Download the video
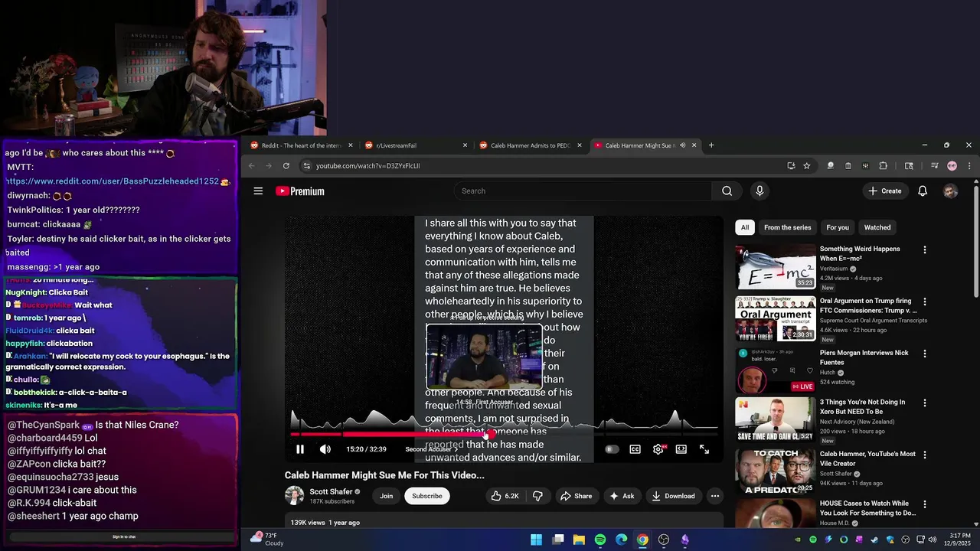The width and height of the screenshot is (980, 551). click(x=673, y=496)
